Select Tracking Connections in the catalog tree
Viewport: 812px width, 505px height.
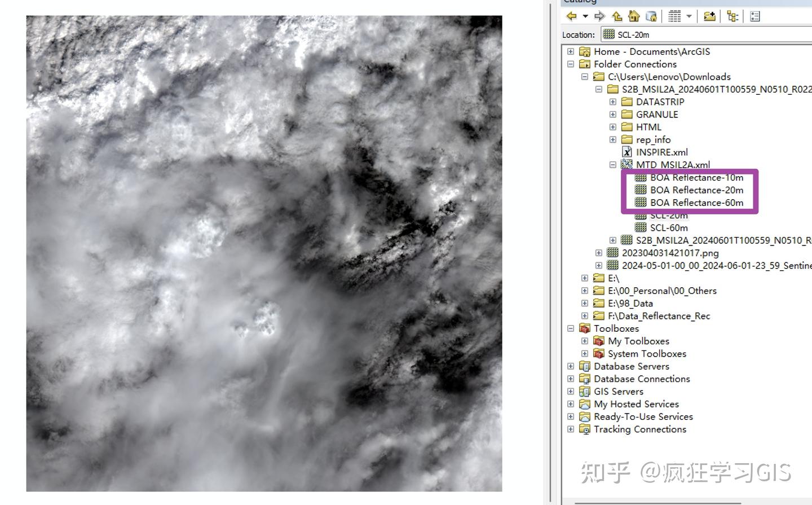pos(639,429)
